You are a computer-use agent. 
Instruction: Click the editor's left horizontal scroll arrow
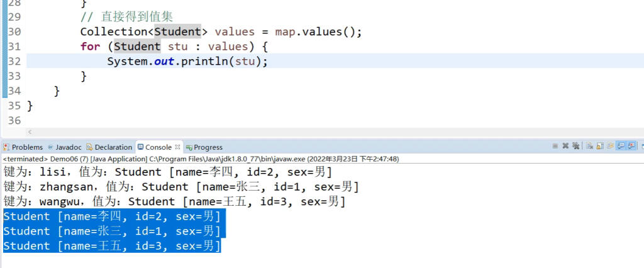pos(30,131)
